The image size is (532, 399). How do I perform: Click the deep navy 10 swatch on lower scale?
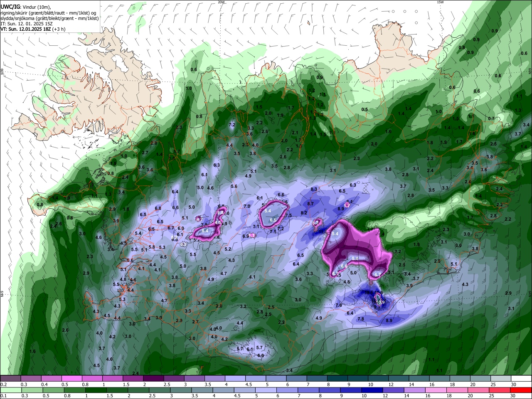point(372,390)
